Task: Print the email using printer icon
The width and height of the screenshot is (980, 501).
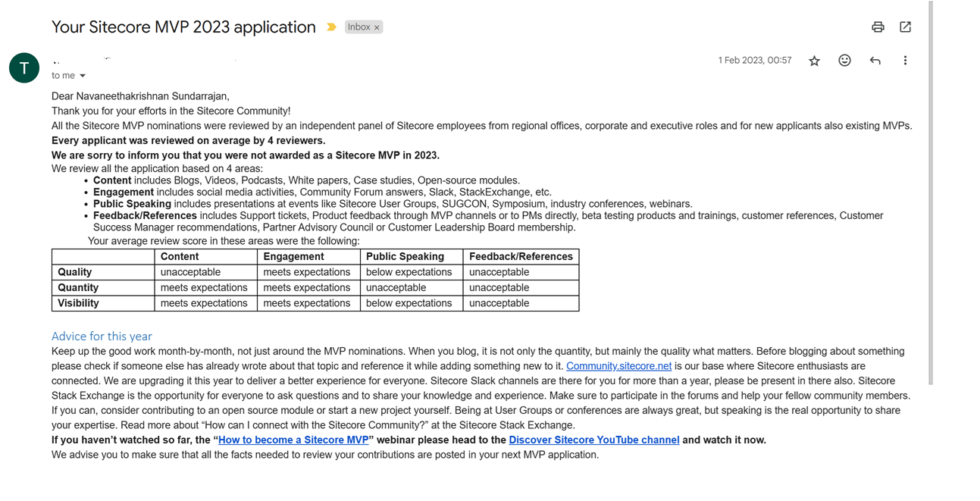Action: (x=878, y=27)
